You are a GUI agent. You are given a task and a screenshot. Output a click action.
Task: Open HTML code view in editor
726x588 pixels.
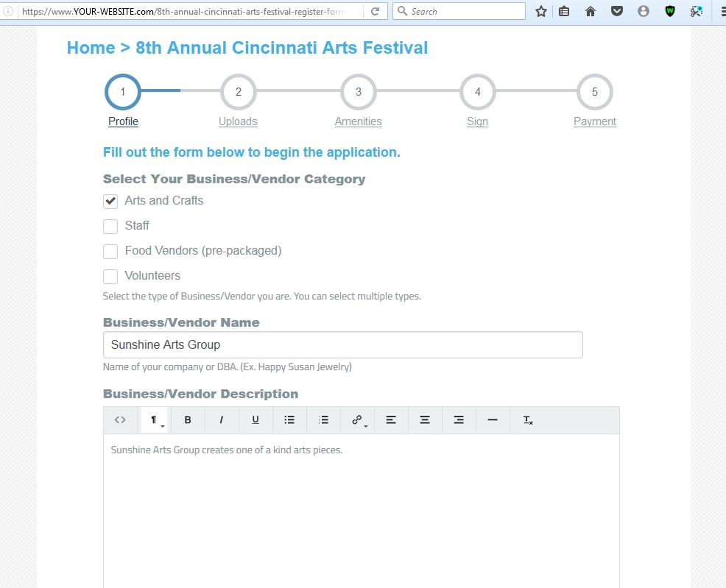[120, 420]
